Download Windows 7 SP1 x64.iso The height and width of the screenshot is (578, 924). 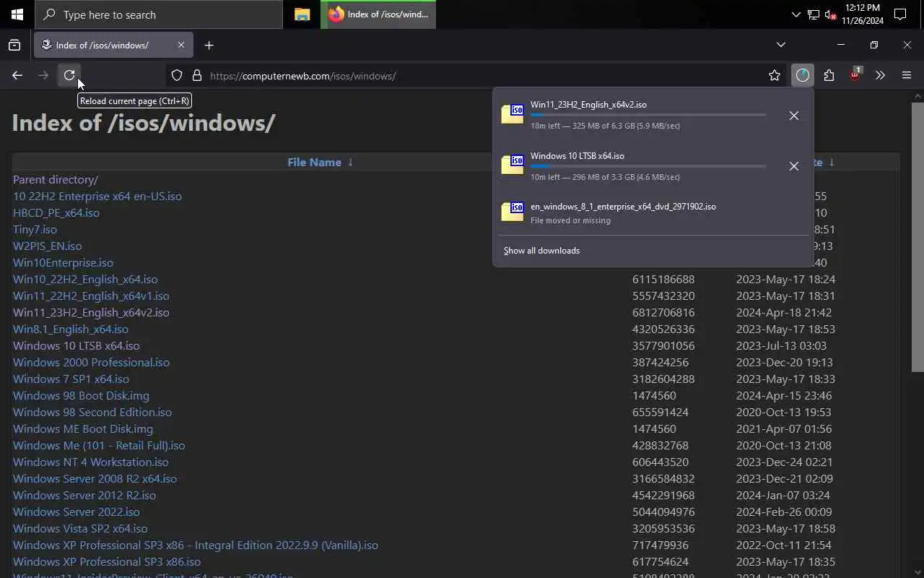click(71, 379)
